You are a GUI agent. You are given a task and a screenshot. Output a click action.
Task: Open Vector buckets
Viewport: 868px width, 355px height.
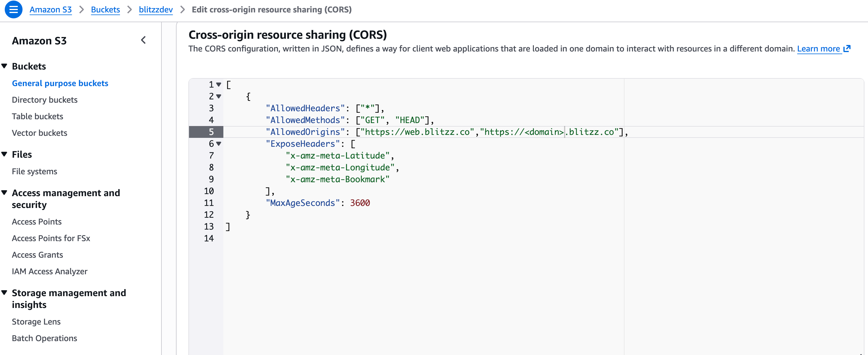(39, 133)
